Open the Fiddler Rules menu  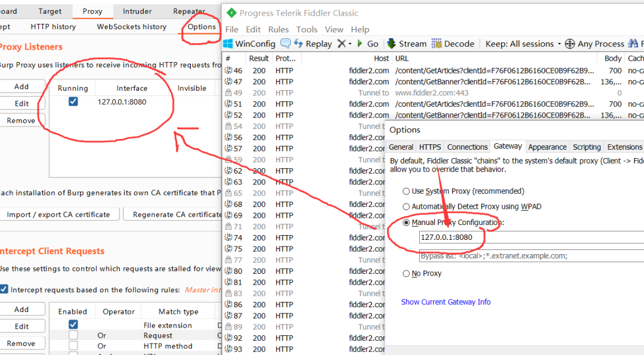pyautogui.click(x=278, y=29)
